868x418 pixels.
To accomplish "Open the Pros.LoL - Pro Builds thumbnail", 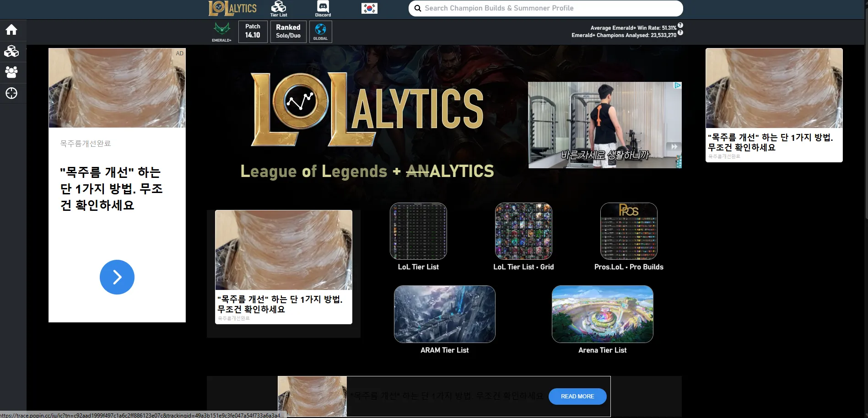I will [x=629, y=231].
